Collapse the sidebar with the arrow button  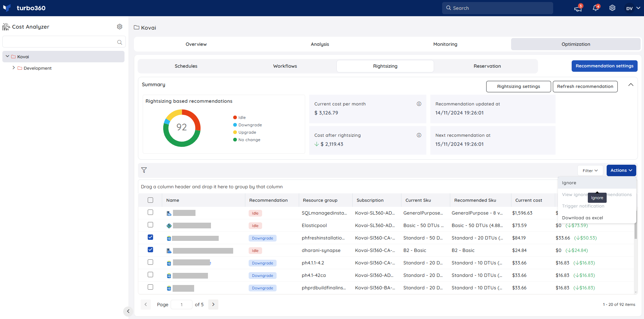pos(128,311)
